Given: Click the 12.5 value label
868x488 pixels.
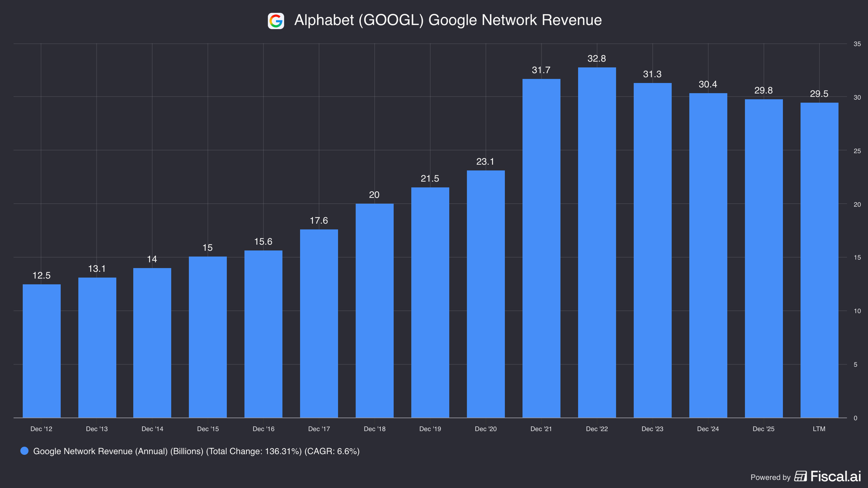Looking at the screenshot, I should [x=42, y=276].
